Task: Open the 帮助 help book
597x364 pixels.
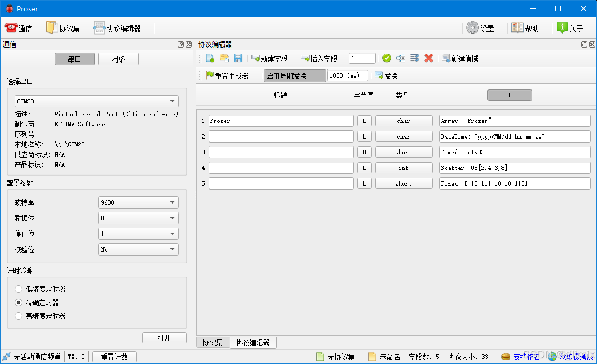Action: pyautogui.click(x=525, y=28)
